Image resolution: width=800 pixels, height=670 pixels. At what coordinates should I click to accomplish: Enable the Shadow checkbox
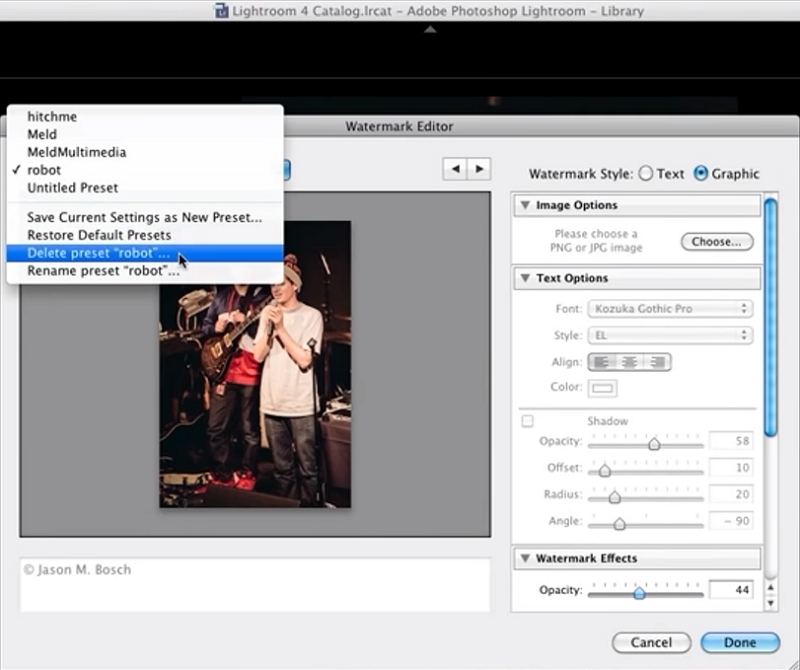[x=528, y=421]
